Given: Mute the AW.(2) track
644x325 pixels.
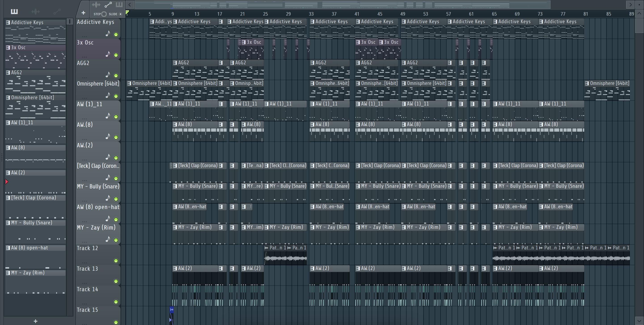Looking at the screenshot, I should coord(116,158).
